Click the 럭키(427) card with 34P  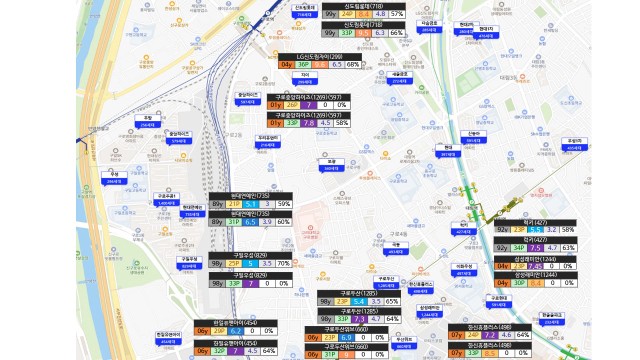536,244
